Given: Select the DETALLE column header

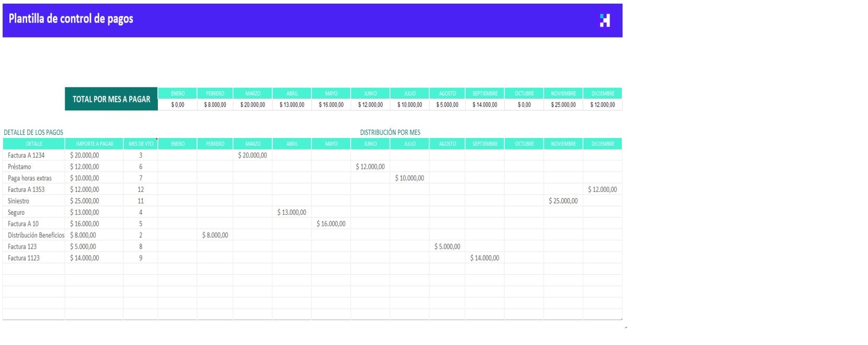Looking at the screenshot, I should [34, 144].
